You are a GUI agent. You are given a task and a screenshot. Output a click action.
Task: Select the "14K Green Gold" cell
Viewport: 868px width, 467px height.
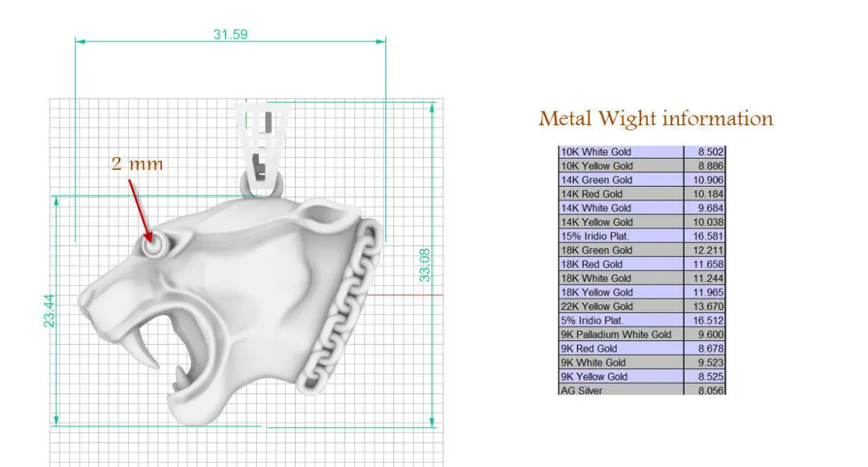[621, 180]
